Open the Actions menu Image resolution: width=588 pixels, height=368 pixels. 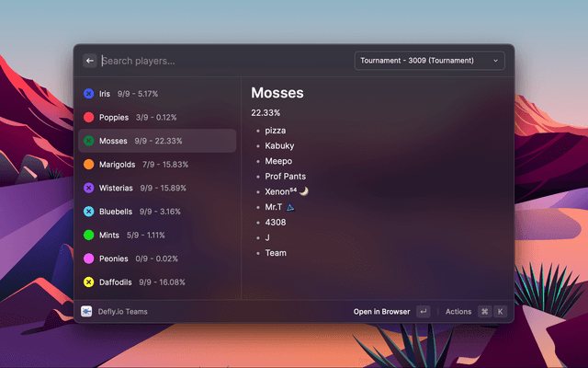coord(458,312)
